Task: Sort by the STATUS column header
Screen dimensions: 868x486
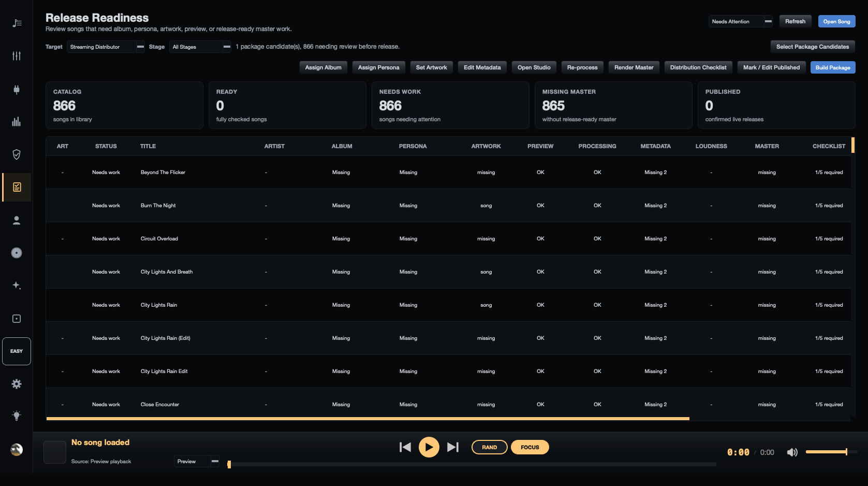Action: pyautogui.click(x=106, y=146)
